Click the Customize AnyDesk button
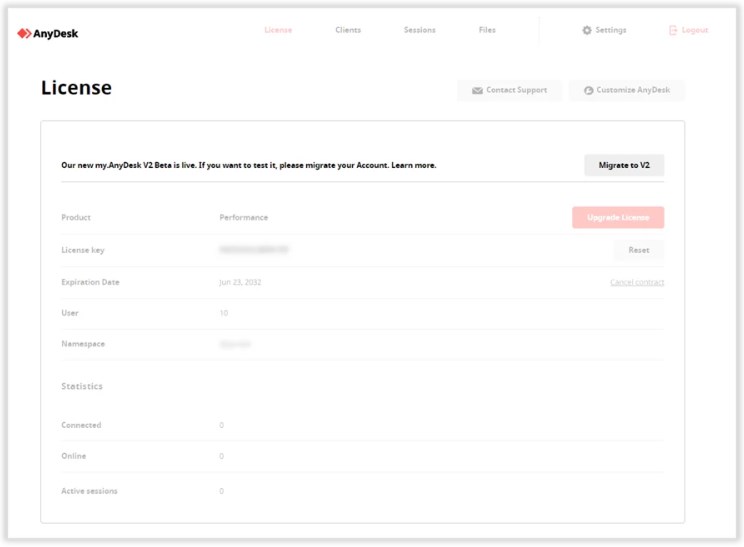 (x=627, y=90)
